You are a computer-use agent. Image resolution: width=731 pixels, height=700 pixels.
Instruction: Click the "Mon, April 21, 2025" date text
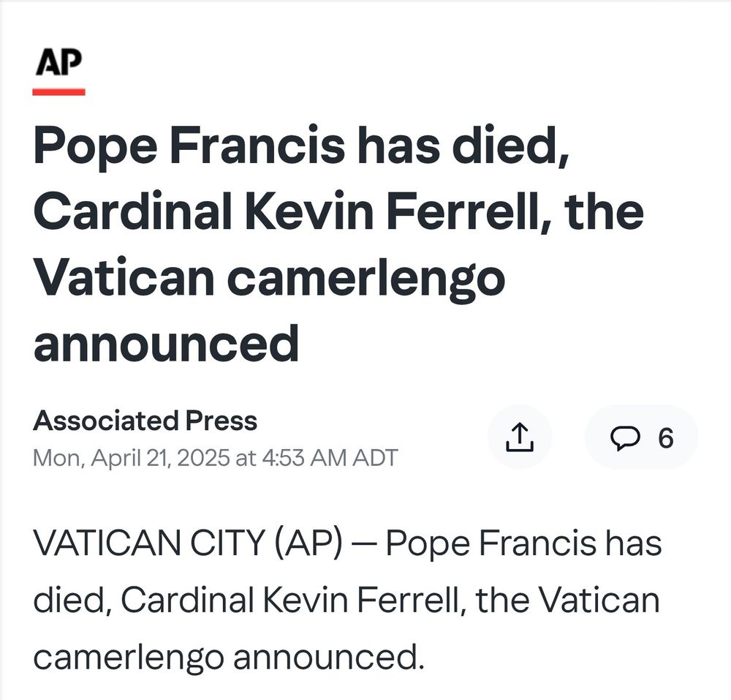[x=132, y=457]
